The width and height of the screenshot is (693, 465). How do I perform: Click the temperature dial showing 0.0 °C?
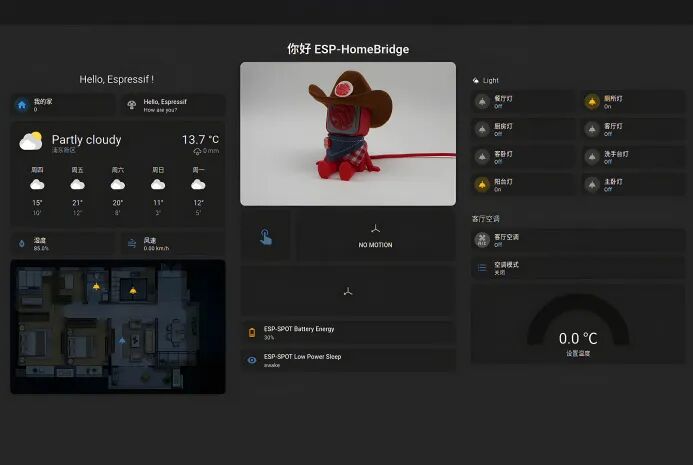coord(577,331)
